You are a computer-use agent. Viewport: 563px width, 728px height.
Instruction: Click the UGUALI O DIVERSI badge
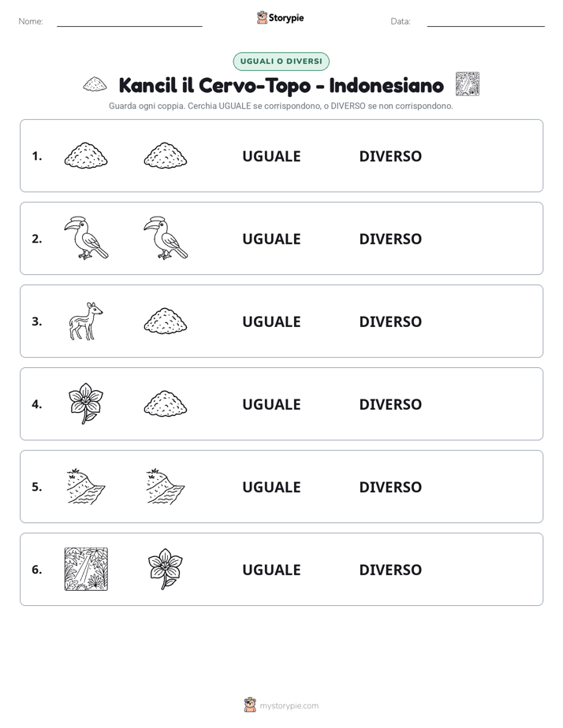281,61
